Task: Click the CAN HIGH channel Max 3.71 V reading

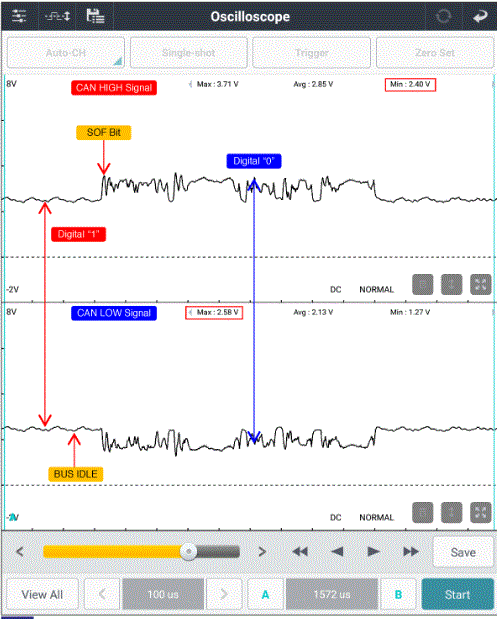Action: point(217,84)
